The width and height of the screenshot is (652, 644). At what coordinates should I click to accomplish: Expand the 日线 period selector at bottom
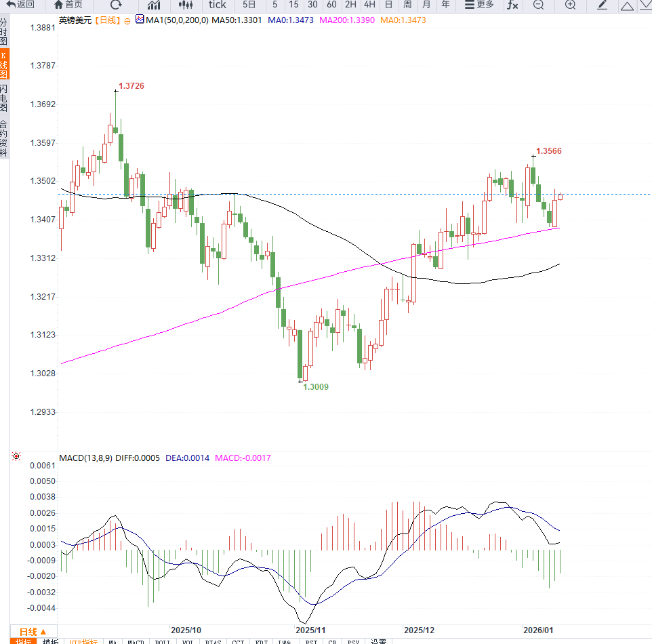pos(33,632)
